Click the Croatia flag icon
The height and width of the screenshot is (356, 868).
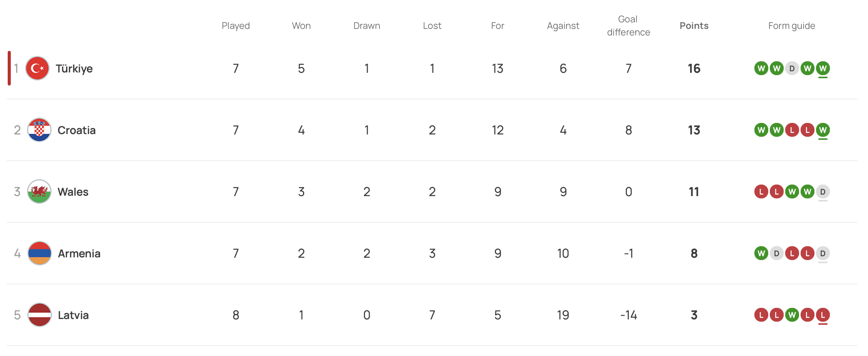pyautogui.click(x=39, y=130)
